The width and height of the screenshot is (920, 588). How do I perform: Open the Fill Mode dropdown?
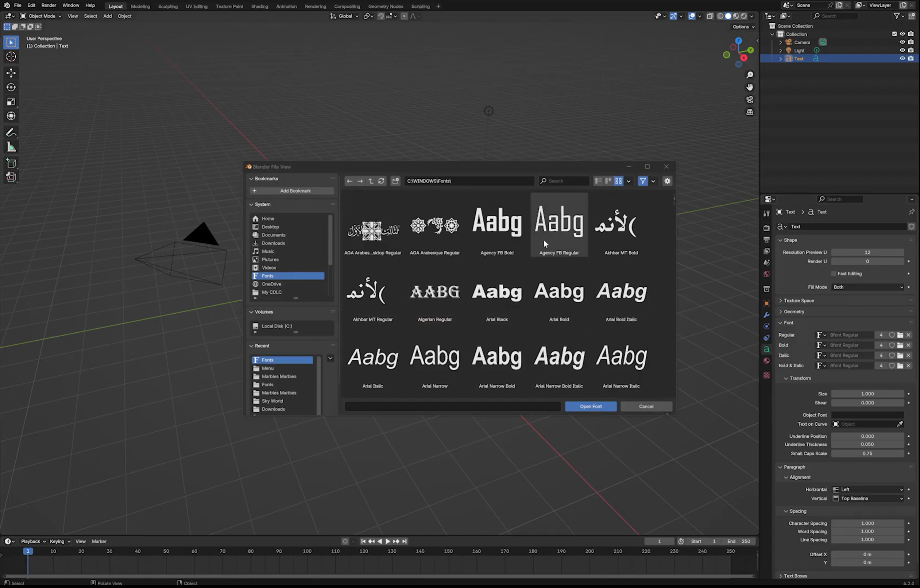868,287
